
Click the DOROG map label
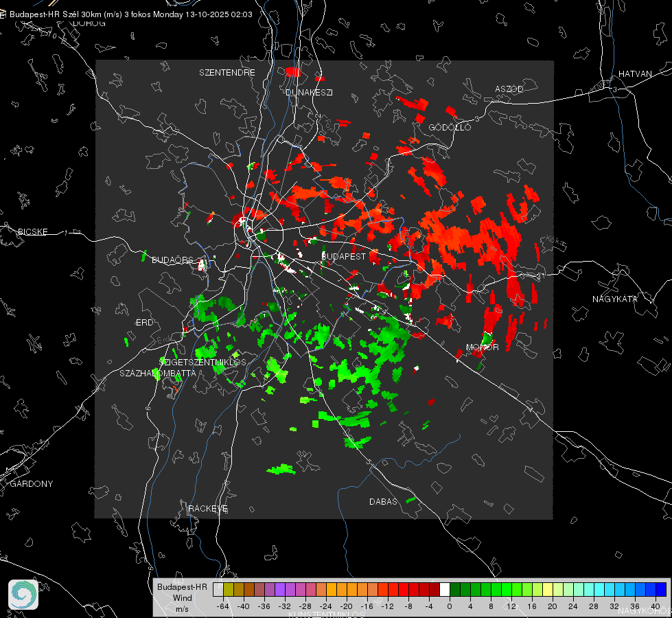tap(89, 23)
